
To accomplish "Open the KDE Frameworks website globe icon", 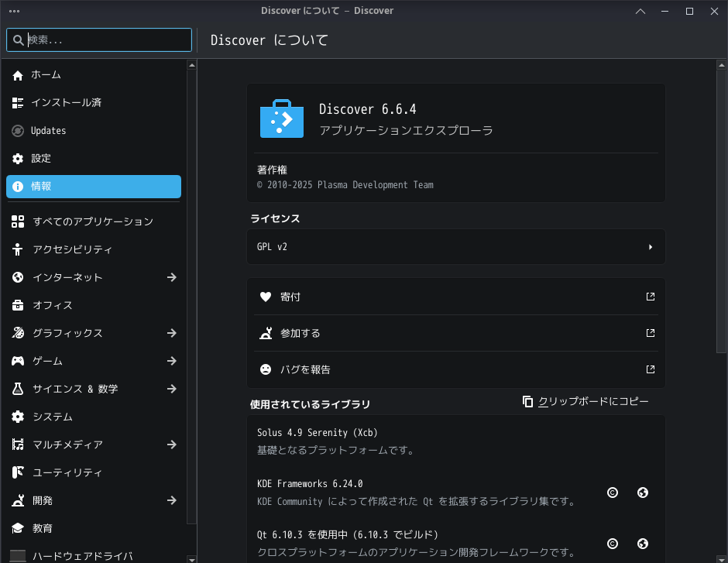I will (642, 493).
